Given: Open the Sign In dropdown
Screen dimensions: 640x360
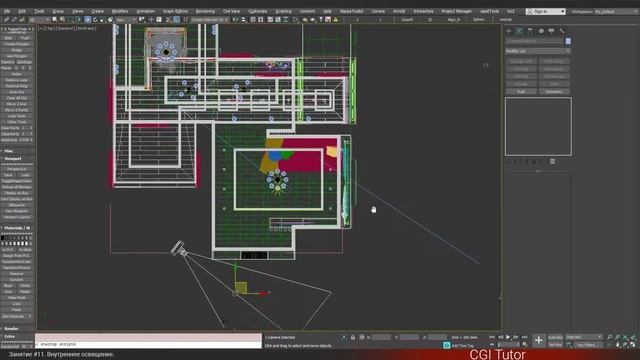Looking at the screenshot, I should coord(546,11).
